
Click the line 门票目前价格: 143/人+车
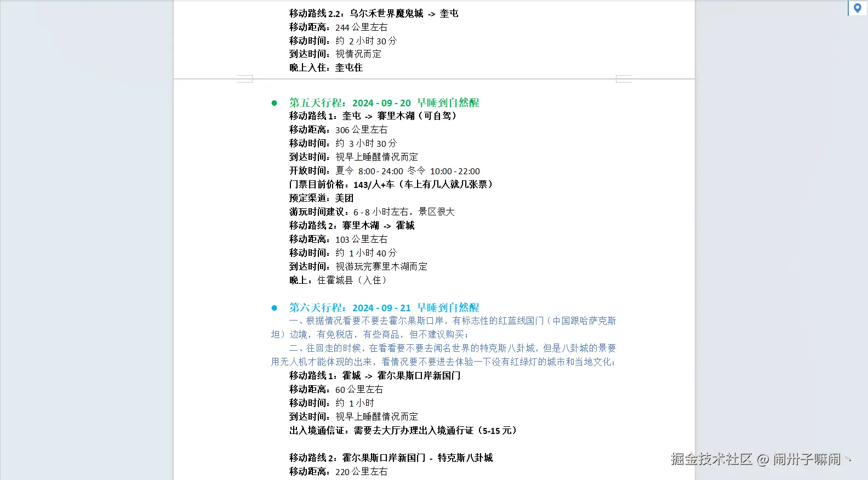(391, 184)
